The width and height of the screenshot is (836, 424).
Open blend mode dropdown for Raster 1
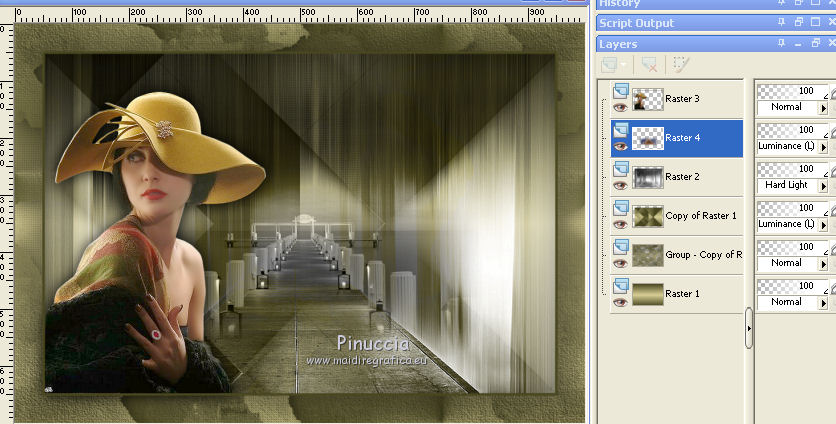823,302
